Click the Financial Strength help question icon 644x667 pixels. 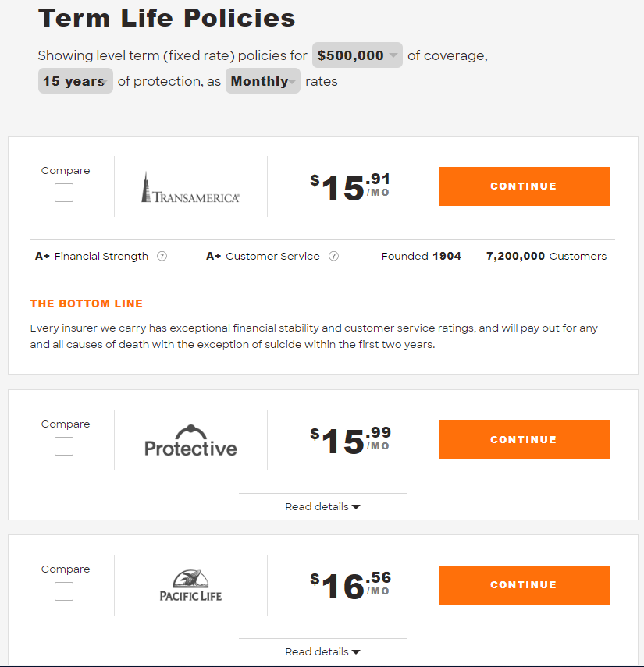[x=162, y=256]
